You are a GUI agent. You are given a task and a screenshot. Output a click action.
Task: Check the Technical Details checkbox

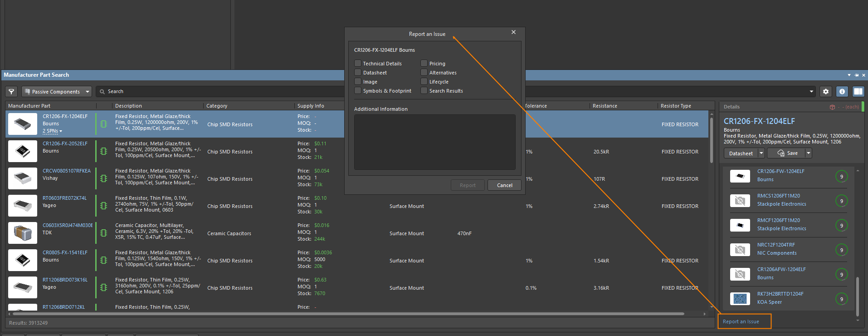358,64
